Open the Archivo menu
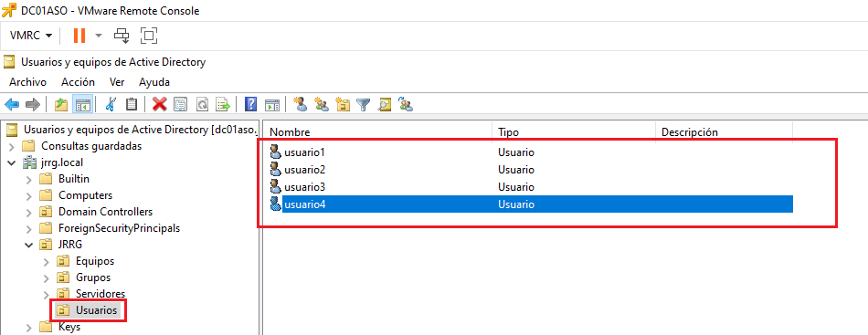This screenshot has height=335, width=868. [27, 82]
